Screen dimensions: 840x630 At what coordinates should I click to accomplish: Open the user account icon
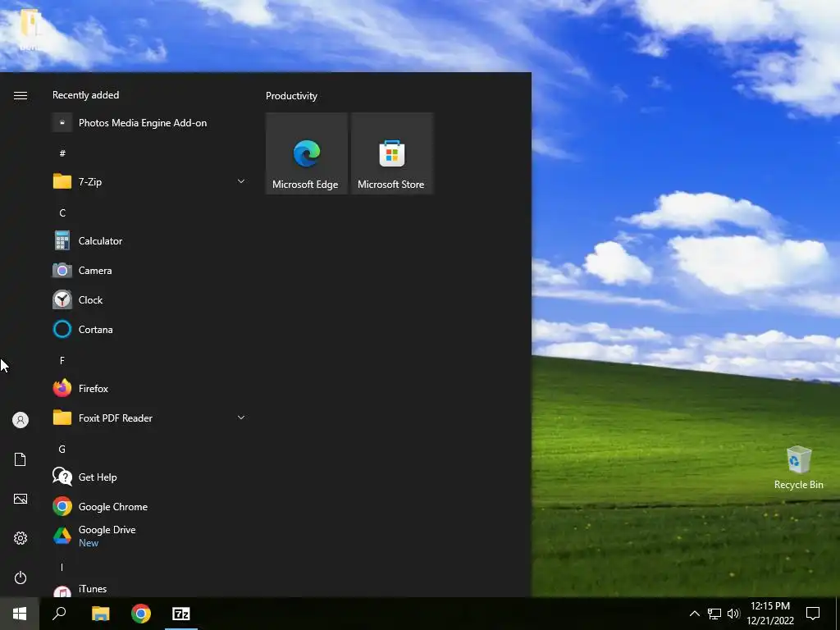click(21, 419)
